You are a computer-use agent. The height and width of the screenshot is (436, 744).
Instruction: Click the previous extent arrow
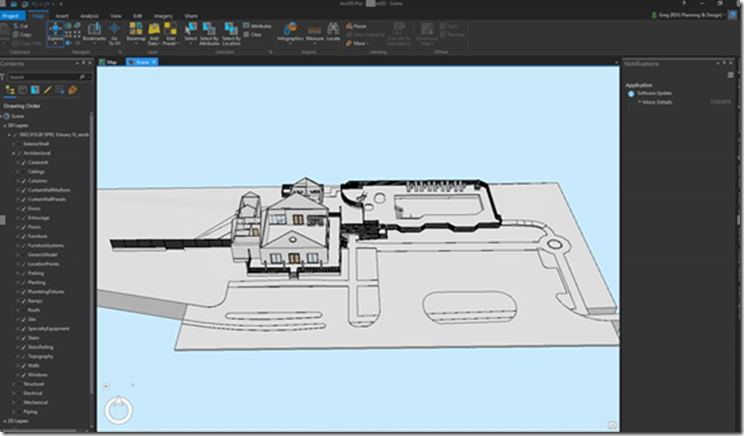pyautogui.click(x=68, y=43)
